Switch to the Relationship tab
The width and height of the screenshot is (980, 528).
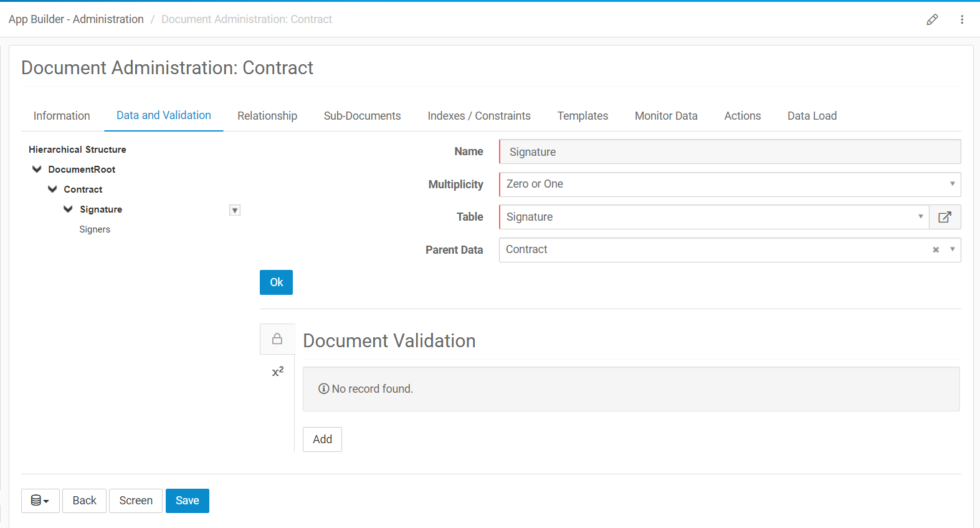point(267,116)
